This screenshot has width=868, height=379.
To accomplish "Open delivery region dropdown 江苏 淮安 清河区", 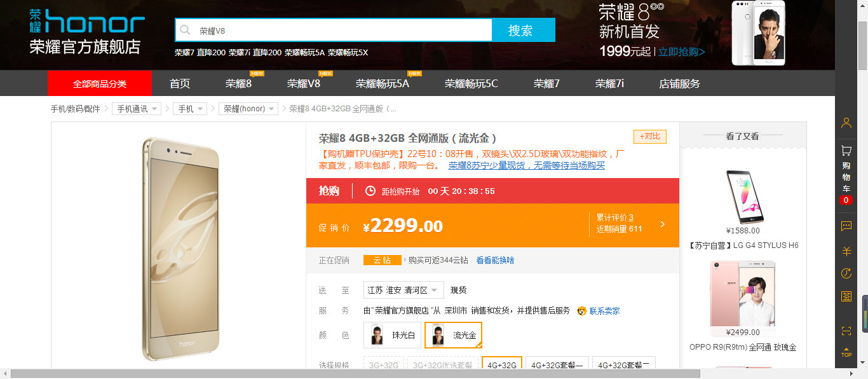I will coord(403,290).
